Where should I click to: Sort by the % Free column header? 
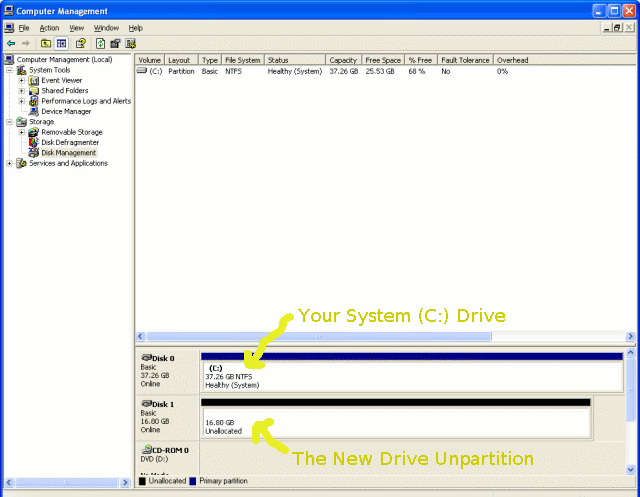(421, 60)
